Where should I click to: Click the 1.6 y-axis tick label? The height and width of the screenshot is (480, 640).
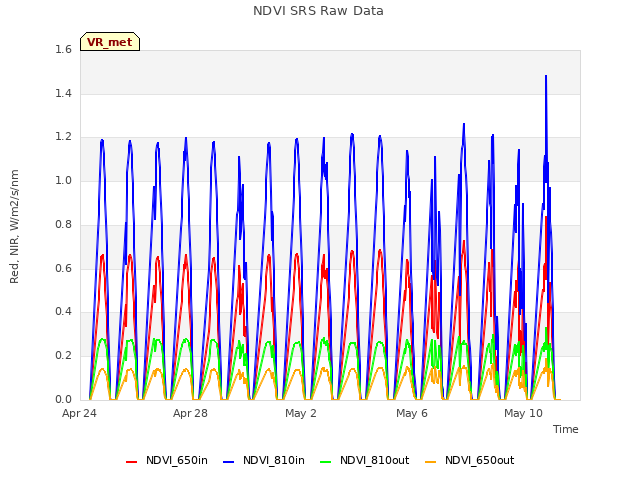[x=63, y=50]
